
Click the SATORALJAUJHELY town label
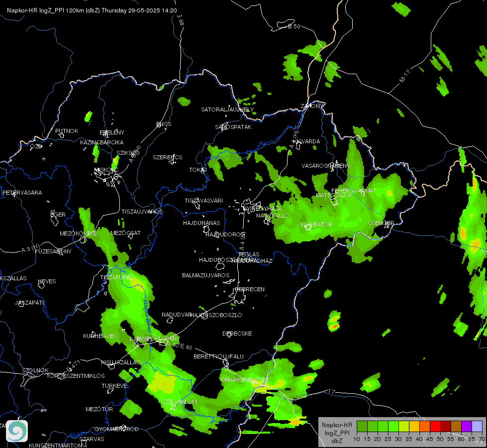(227, 110)
